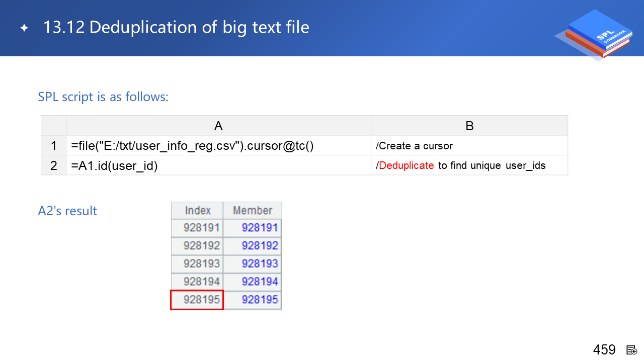Select column header A in script grid
The height and width of the screenshot is (362, 644).
[x=218, y=126]
